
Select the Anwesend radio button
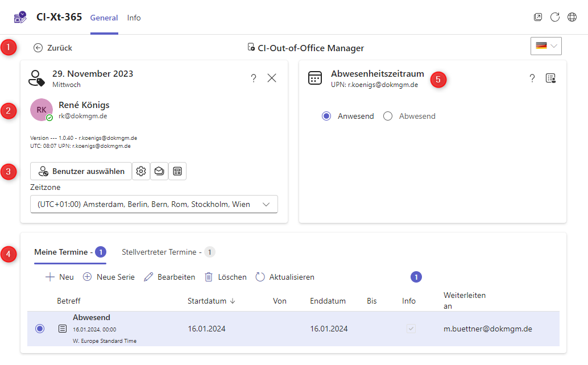(x=326, y=116)
